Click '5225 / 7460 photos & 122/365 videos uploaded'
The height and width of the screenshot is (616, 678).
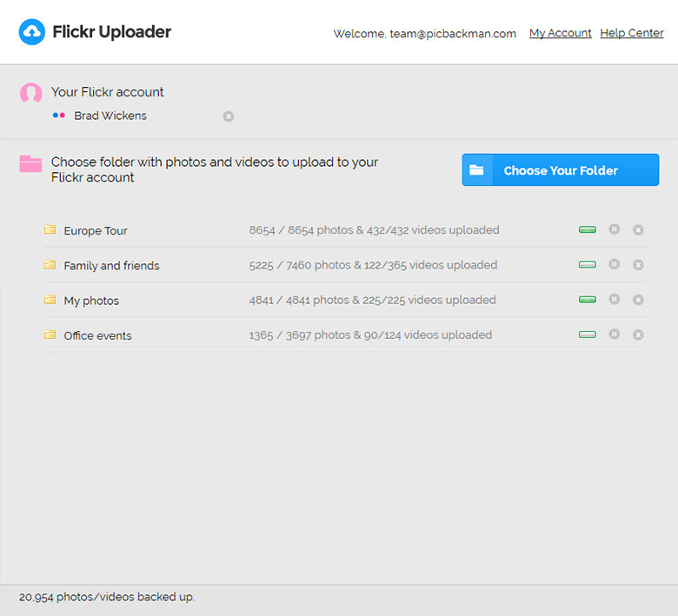pos(373,265)
